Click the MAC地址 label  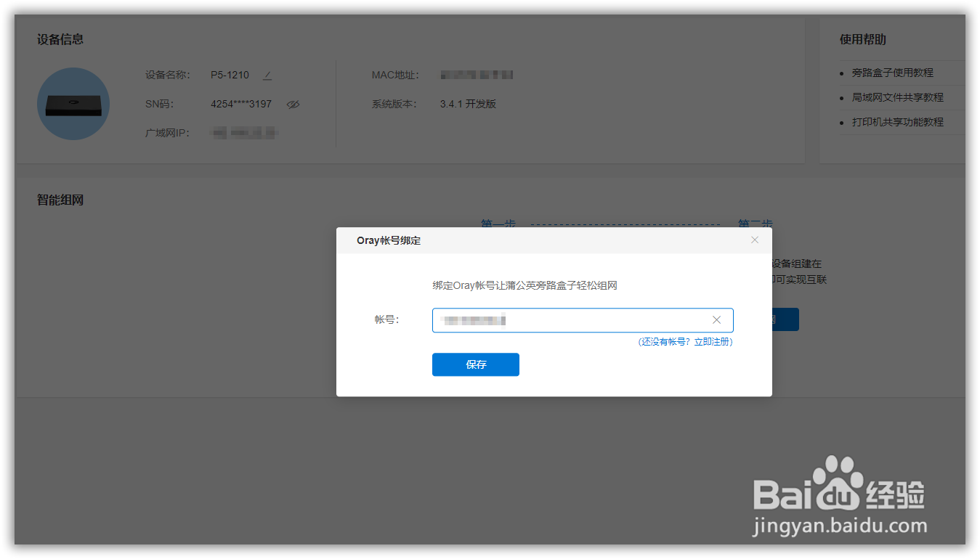(394, 75)
